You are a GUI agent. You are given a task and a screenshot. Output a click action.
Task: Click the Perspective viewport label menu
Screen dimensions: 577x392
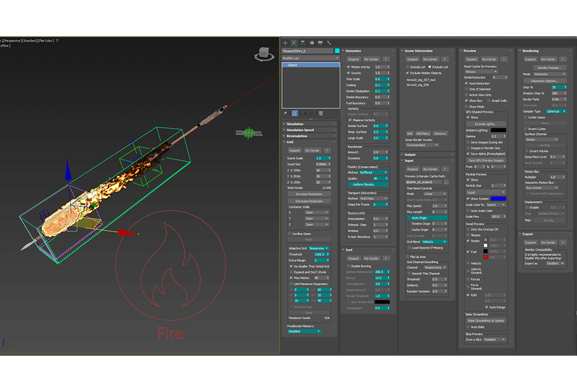click(x=12, y=41)
